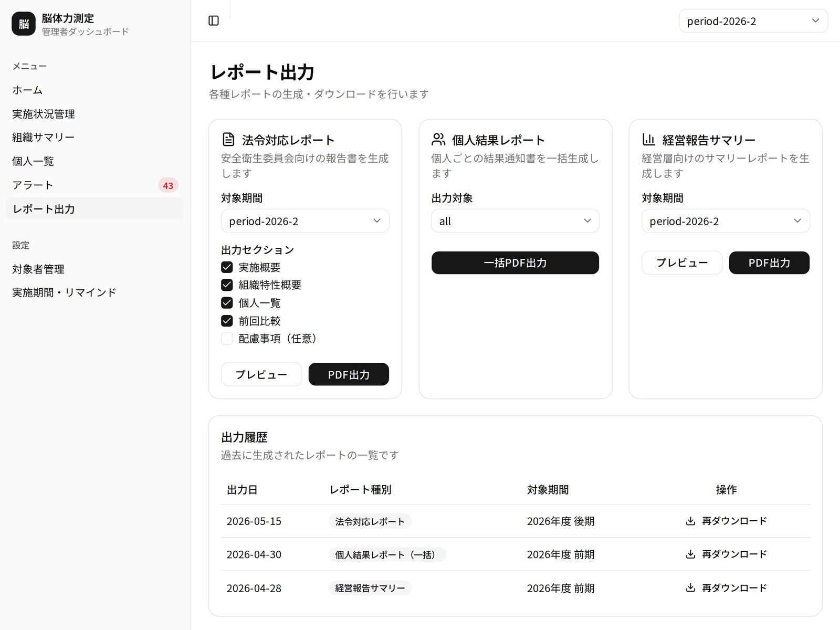Screen dimensions: 840x630
Task: Open 実施状況管理 from the sidebar
Action: pyautogui.click(x=95, y=114)
